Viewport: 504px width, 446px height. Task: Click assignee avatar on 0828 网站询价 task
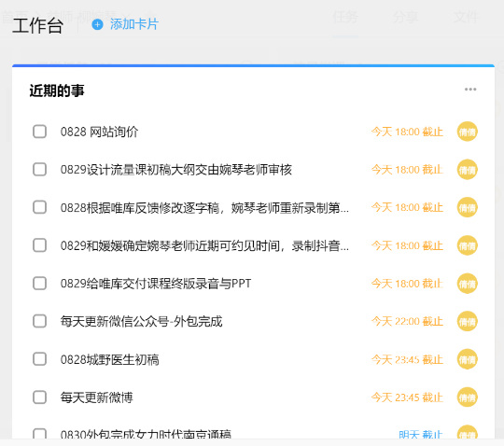(x=467, y=132)
